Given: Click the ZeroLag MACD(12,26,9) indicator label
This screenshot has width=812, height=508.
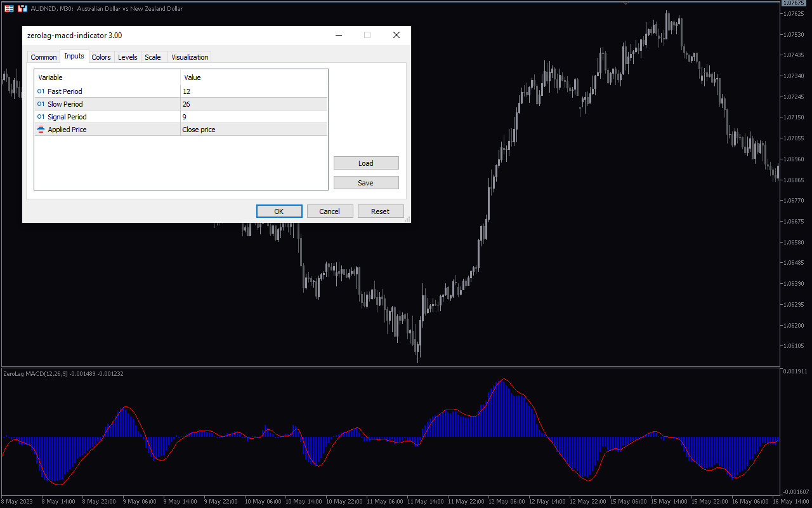Looking at the screenshot, I should pyautogui.click(x=63, y=374).
